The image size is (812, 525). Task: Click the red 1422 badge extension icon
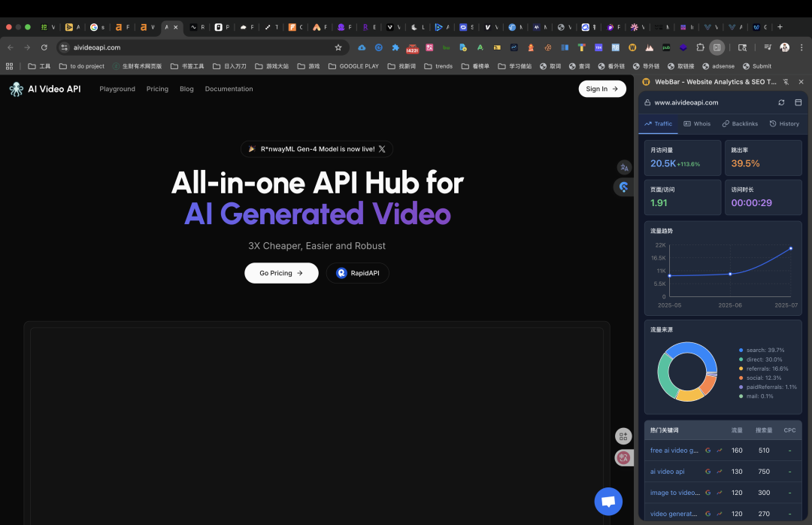click(x=412, y=47)
